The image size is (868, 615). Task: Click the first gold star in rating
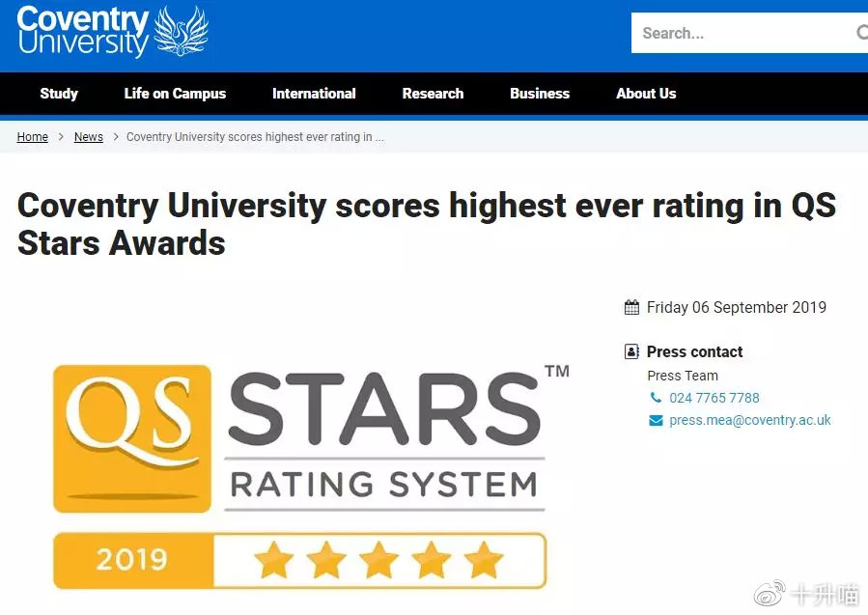click(x=274, y=560)
